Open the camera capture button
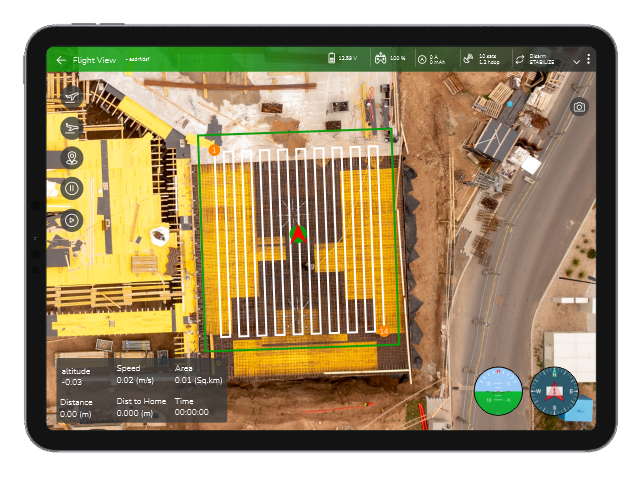This screenshot has width=642, height=477. coord(579,107)
